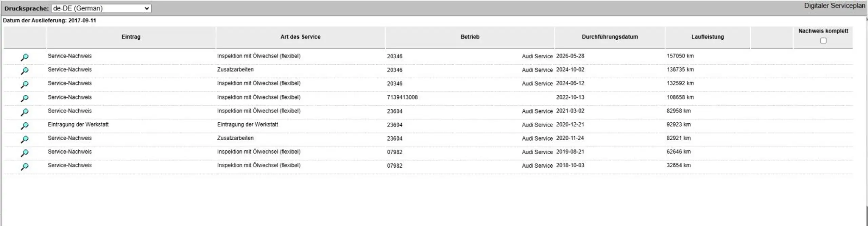Open magnifier for the Betrieb 7139413008 entry
868x226 pixels.
pyautogui.click(x=24, y=99)
